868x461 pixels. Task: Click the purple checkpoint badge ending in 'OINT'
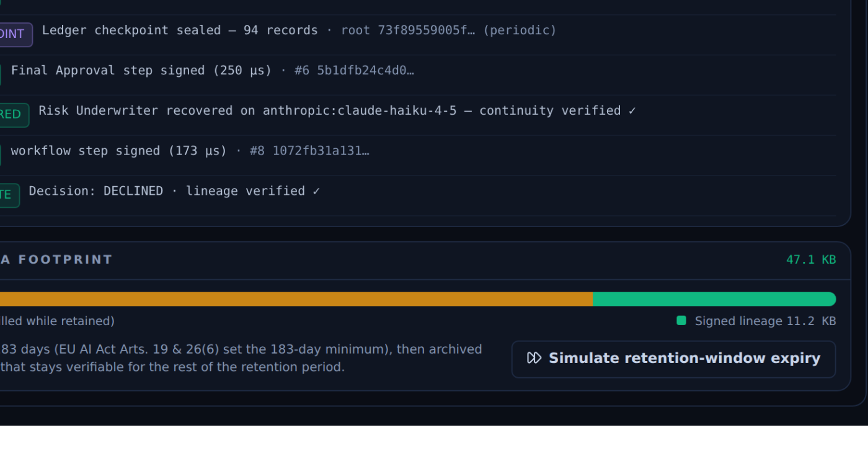(x=15, y=34)
